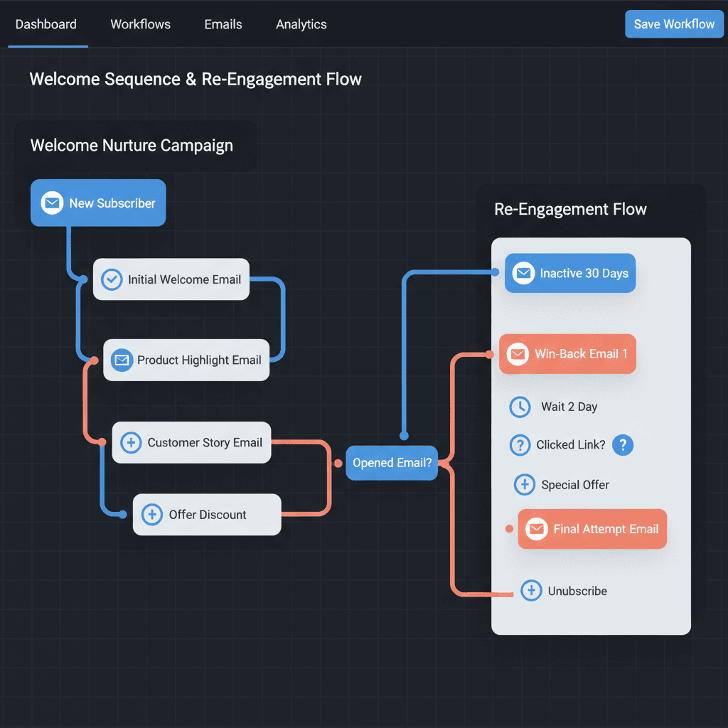The image size is (728, 728).
Task: Select the plus icon on Offer Discount
Action: [151, 514]
